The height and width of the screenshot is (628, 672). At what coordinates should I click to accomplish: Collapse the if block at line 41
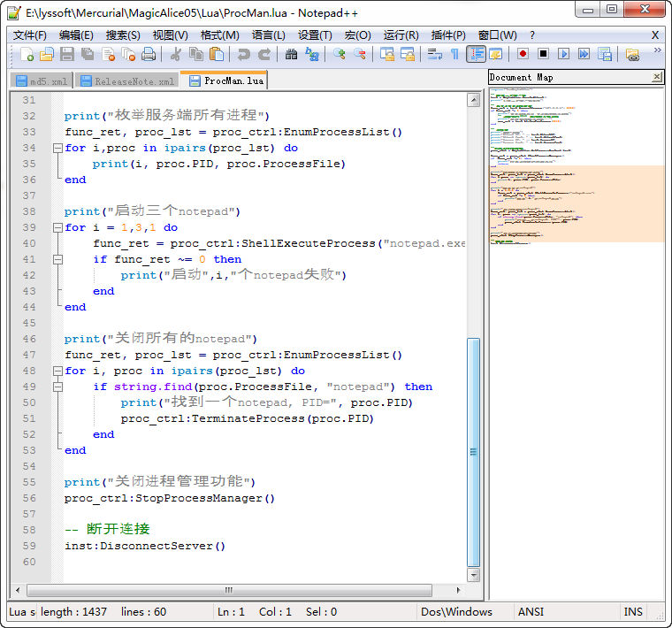click(x=57, y=260)
